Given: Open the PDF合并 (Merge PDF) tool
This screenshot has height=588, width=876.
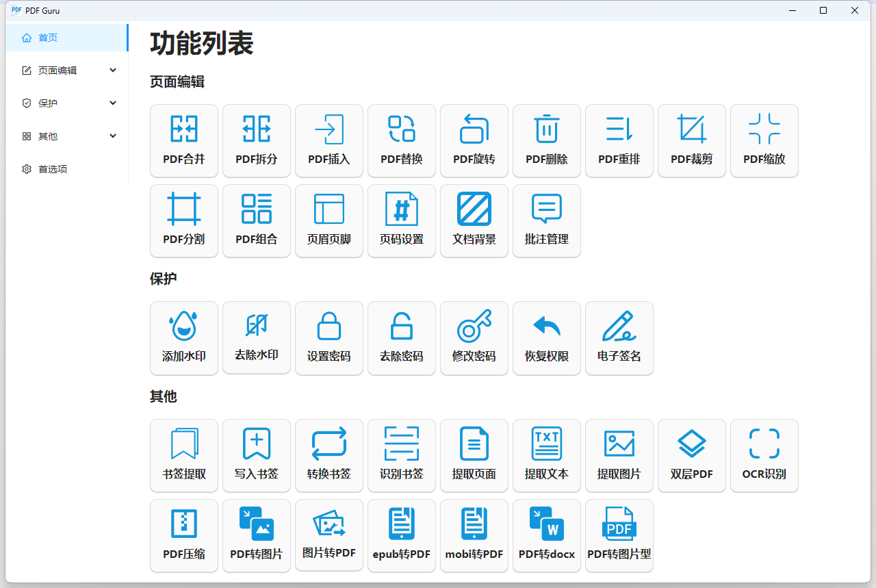Looking at the screenshot, I should (x=183, y=140).
